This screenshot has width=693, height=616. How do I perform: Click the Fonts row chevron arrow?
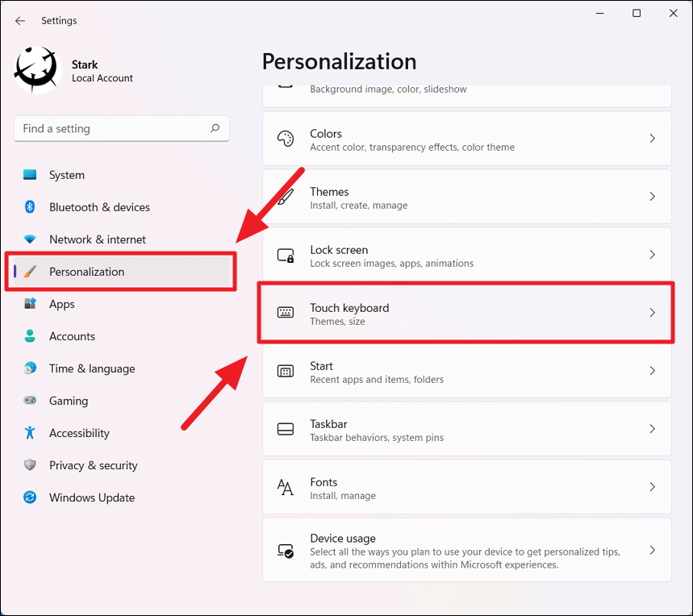coord(653,487)
